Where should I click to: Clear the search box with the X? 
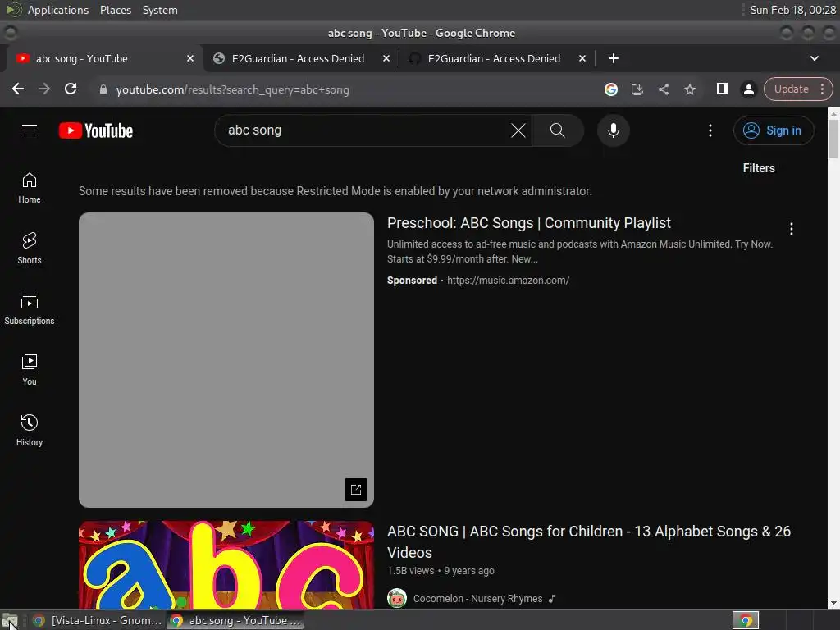518,130
